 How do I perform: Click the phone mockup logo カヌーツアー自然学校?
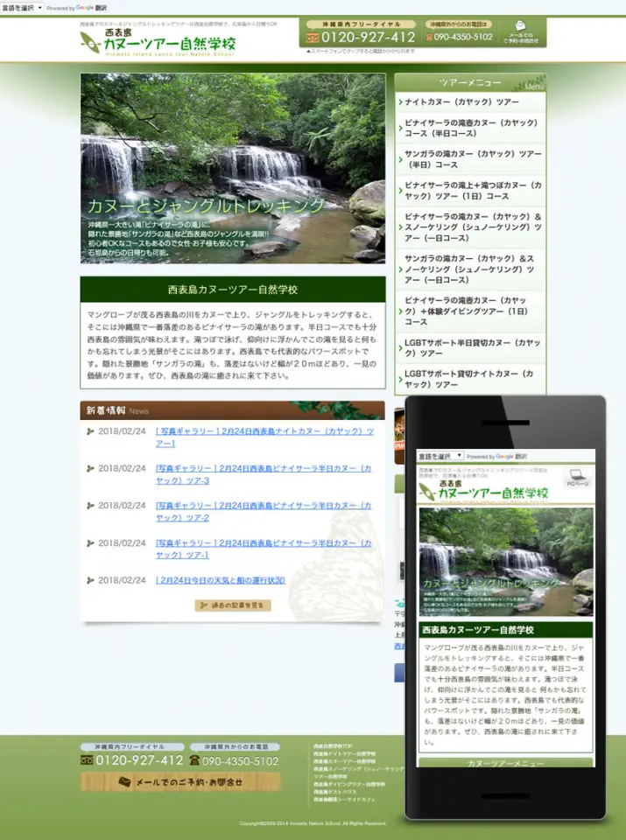[484, 490]
